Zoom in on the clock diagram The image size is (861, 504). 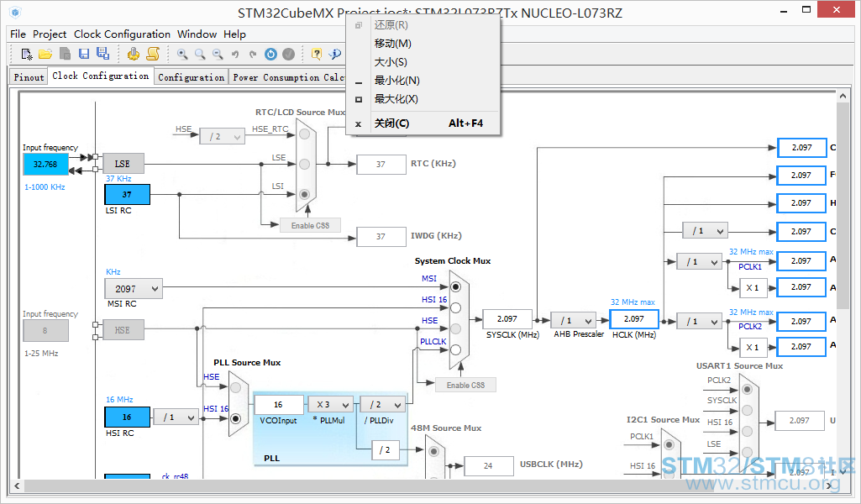(182, 54)
